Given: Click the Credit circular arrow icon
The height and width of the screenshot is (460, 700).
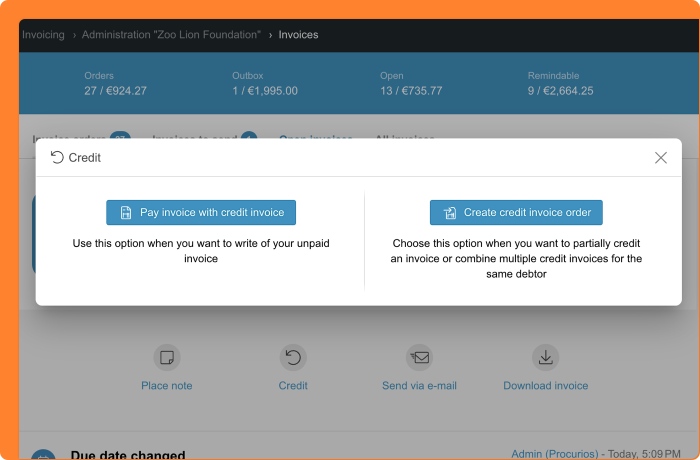Looking at the screenshot, I should click(x=293, y=357).
